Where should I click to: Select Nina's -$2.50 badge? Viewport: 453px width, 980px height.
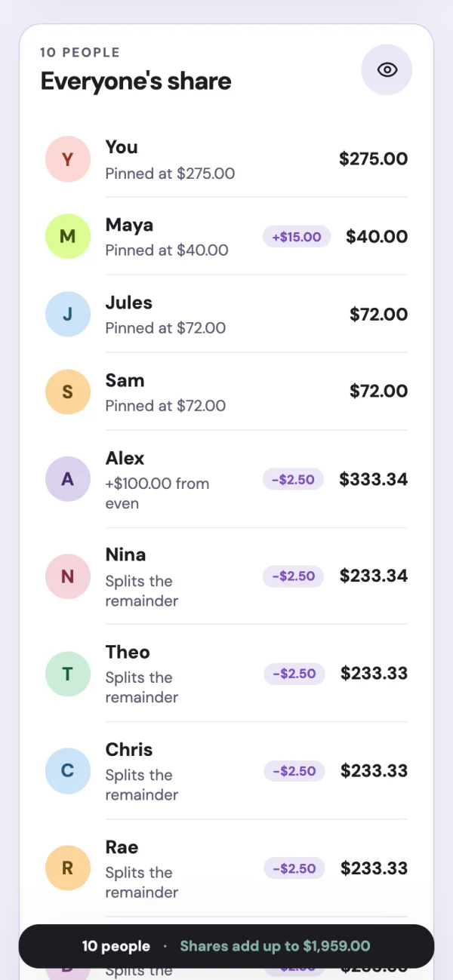(294, 576)
